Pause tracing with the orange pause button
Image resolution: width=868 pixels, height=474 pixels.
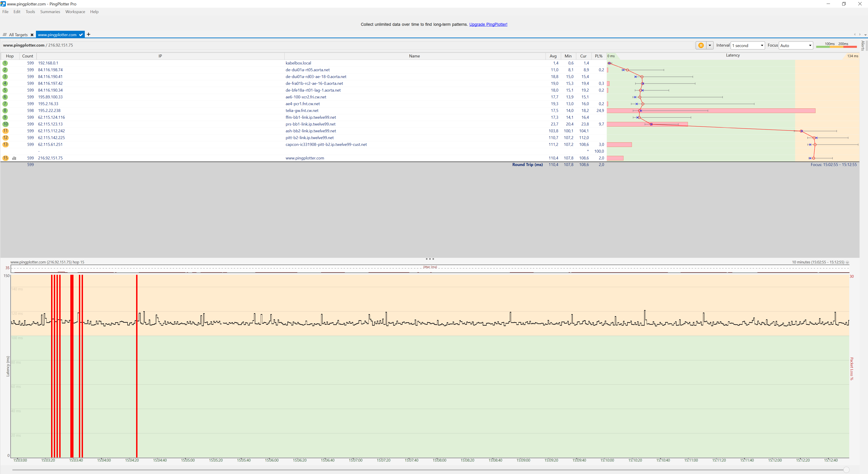[x=701, y=45]
